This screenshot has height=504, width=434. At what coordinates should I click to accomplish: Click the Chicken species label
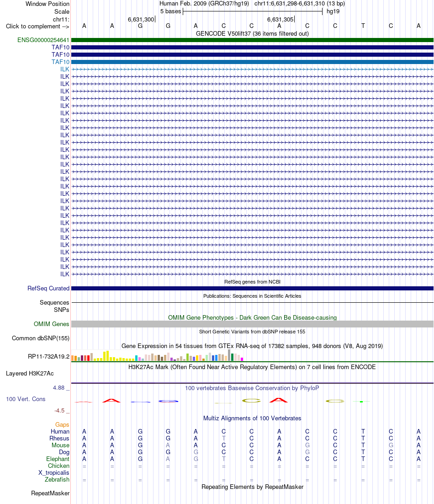59,466
